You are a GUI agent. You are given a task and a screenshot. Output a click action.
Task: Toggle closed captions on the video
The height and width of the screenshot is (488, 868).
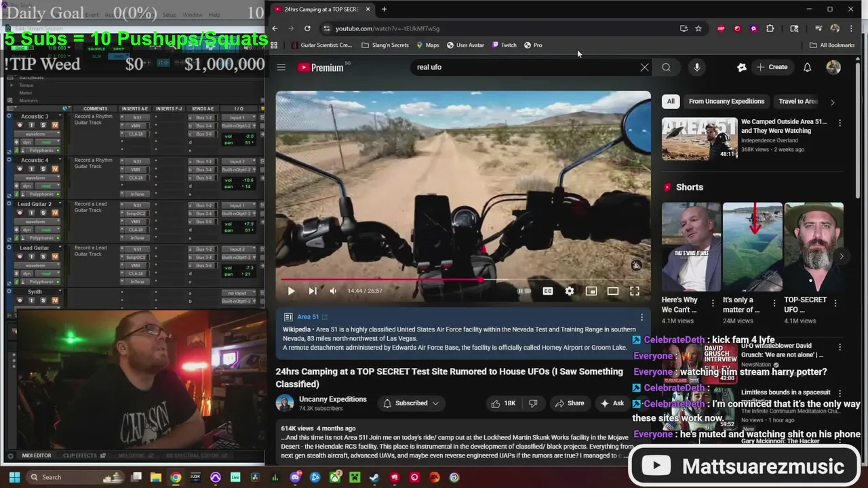(547, 291)
